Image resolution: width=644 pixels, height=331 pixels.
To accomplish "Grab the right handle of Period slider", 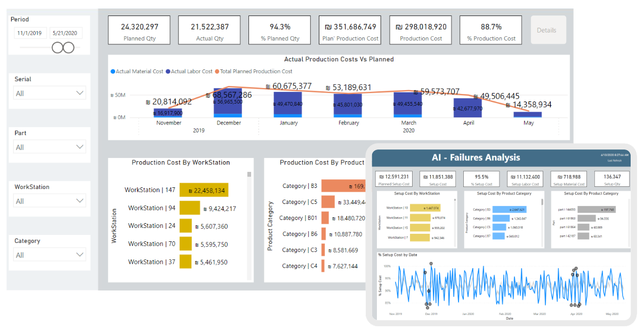I will pos(68,48).
